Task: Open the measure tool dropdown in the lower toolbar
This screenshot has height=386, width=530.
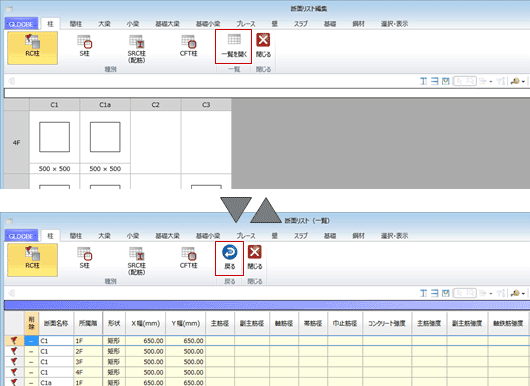Action: coord(523,293)
